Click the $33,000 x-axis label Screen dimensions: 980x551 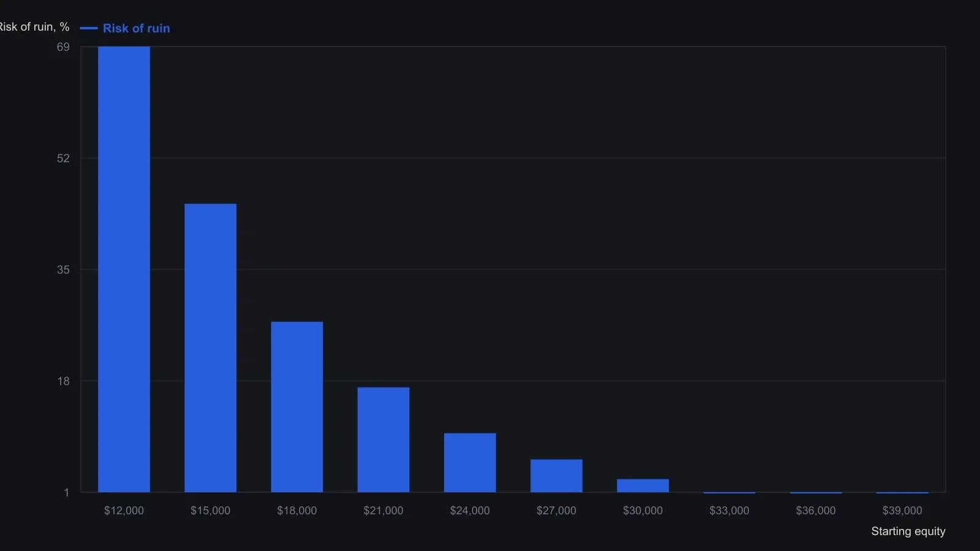tap(729, 511)
